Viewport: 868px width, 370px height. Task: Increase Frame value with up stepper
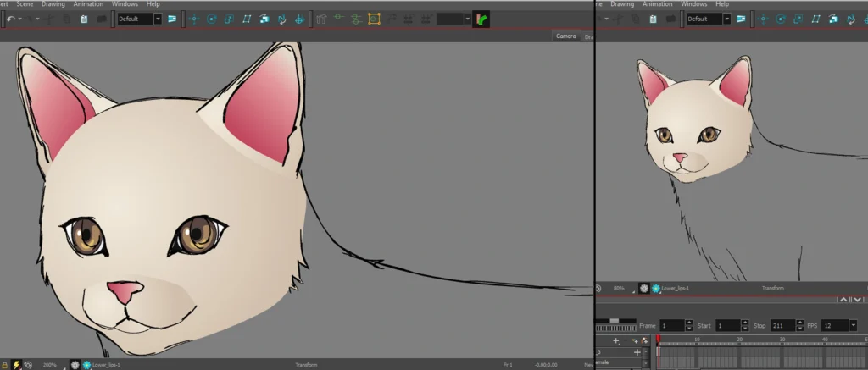[689, 322]
